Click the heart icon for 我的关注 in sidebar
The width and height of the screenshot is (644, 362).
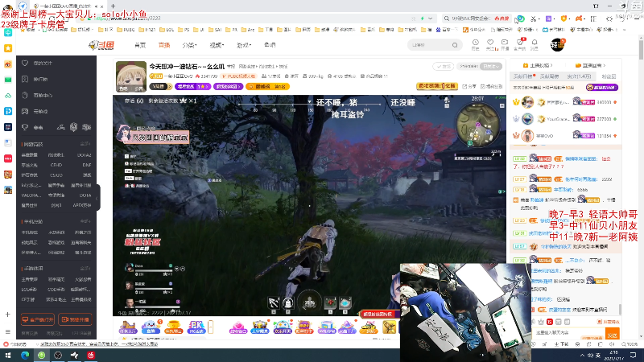click(x=25, y=64)
